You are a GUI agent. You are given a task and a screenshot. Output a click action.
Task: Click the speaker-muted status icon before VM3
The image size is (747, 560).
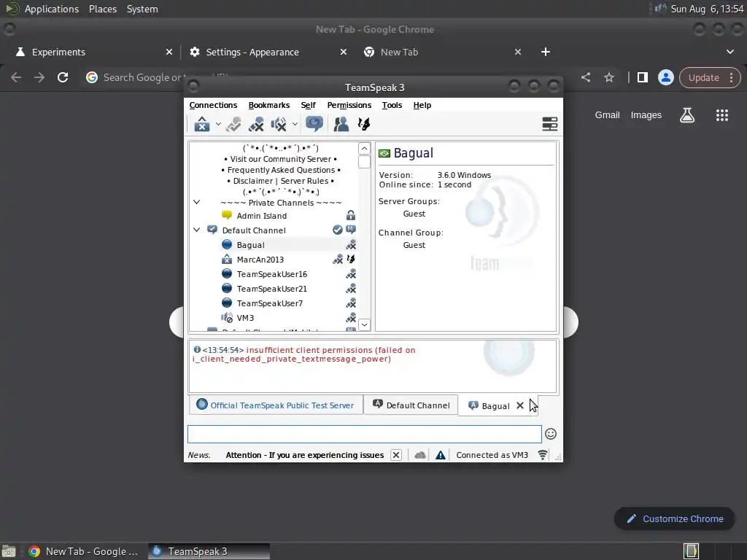point(227,318)
